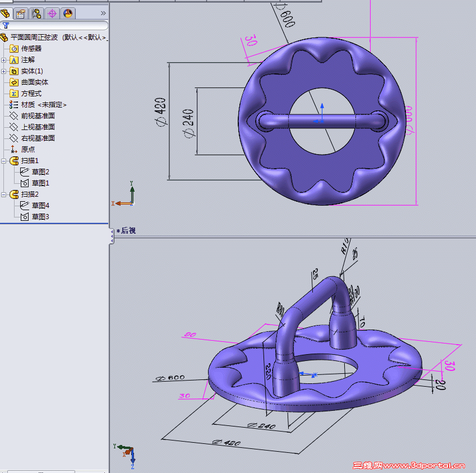
Task: Click the filter funnel icon
Action: 6,25
